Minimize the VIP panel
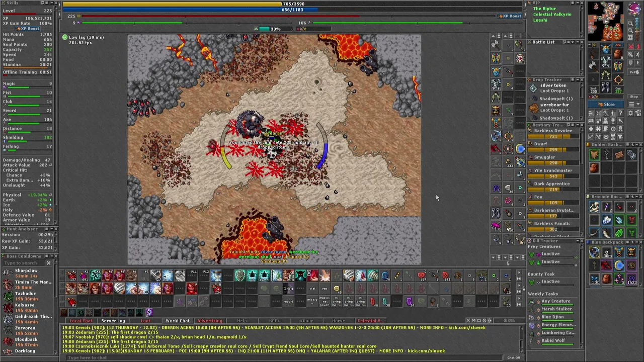Viewport: 644px width, 362px height. coord(577,3)
